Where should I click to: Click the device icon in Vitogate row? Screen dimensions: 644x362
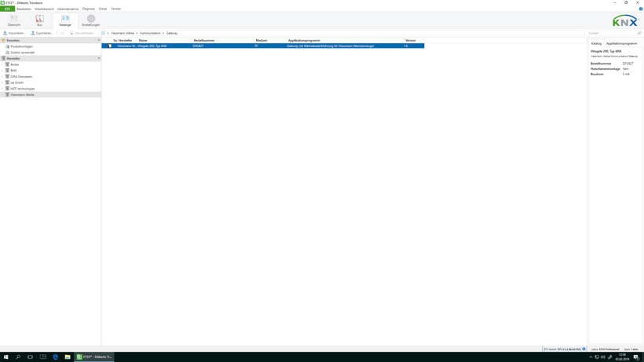click(x=110, y=46)
